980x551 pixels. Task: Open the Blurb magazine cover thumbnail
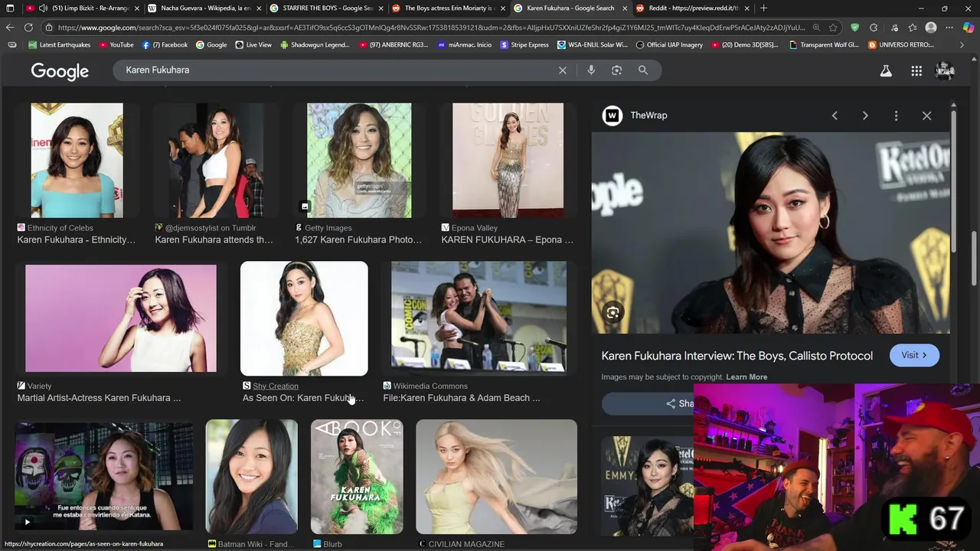coord(357,477)
